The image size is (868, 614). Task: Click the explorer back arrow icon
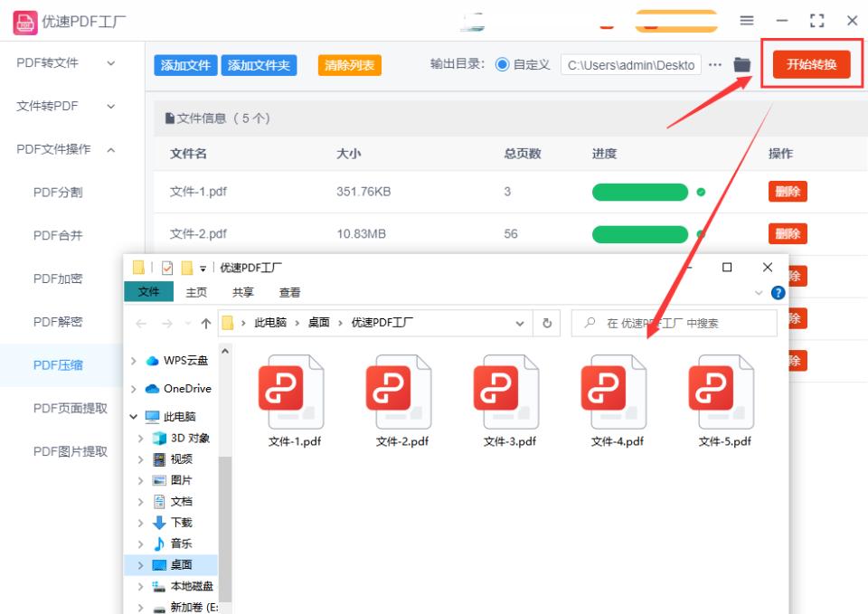(140, 323)
